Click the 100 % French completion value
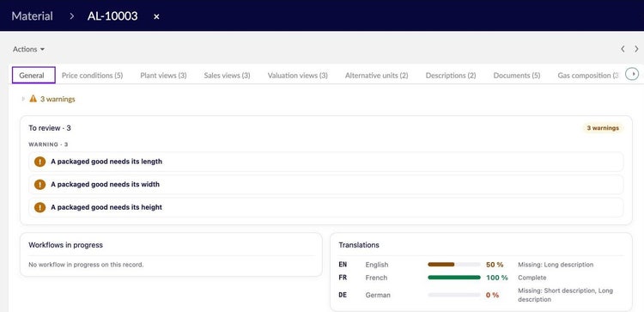Image resolution: width=644 pixels, height=312 pixels. click(497, 278)
